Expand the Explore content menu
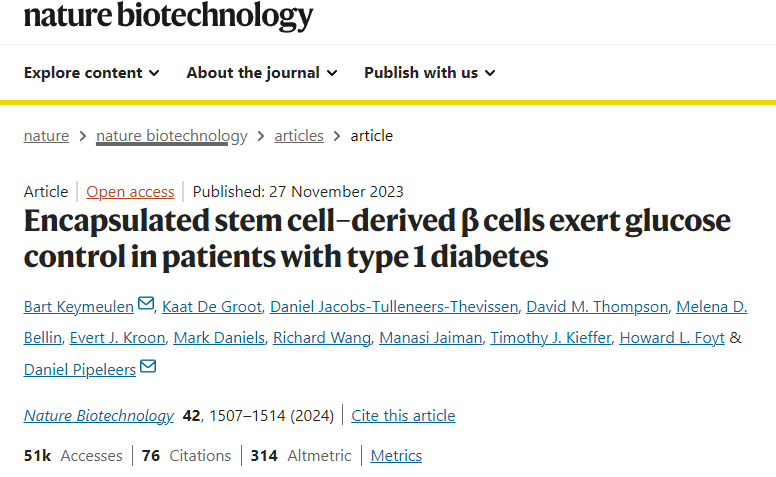The width and height of the screenshot is (776, 477). tap(91, 72)
